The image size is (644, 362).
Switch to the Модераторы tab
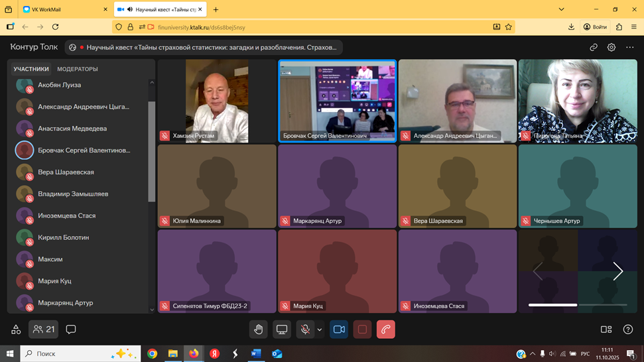coord(78,69)
